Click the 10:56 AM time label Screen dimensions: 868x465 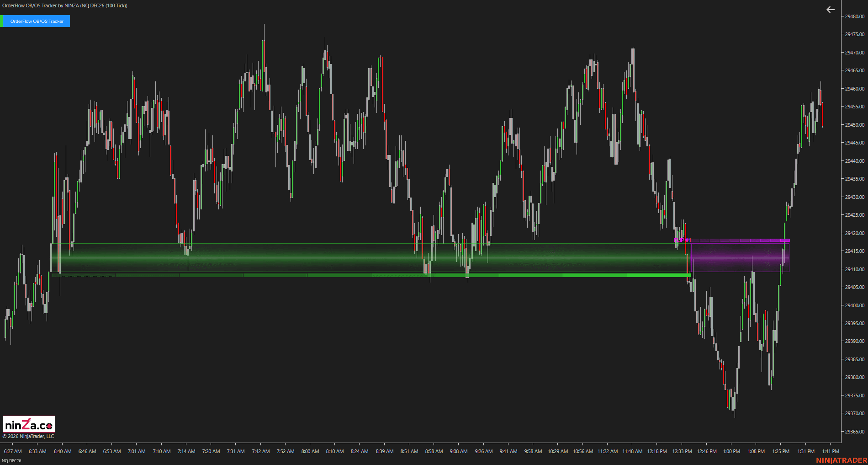tap(583, 451)
